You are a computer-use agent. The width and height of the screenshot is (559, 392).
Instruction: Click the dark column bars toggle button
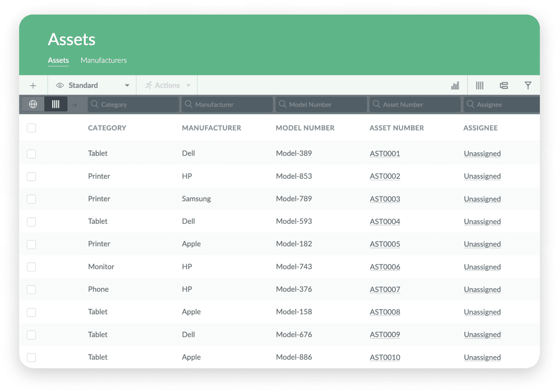click(56, 104)
